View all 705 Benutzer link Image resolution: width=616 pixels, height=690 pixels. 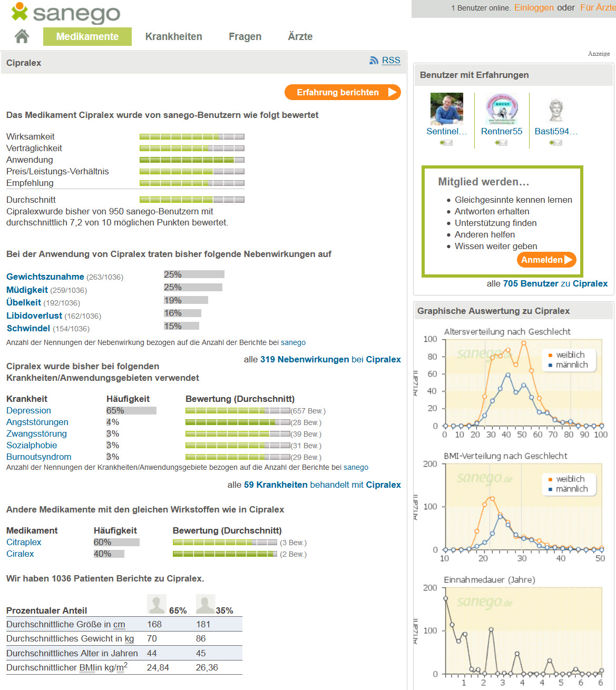[530, 283]
